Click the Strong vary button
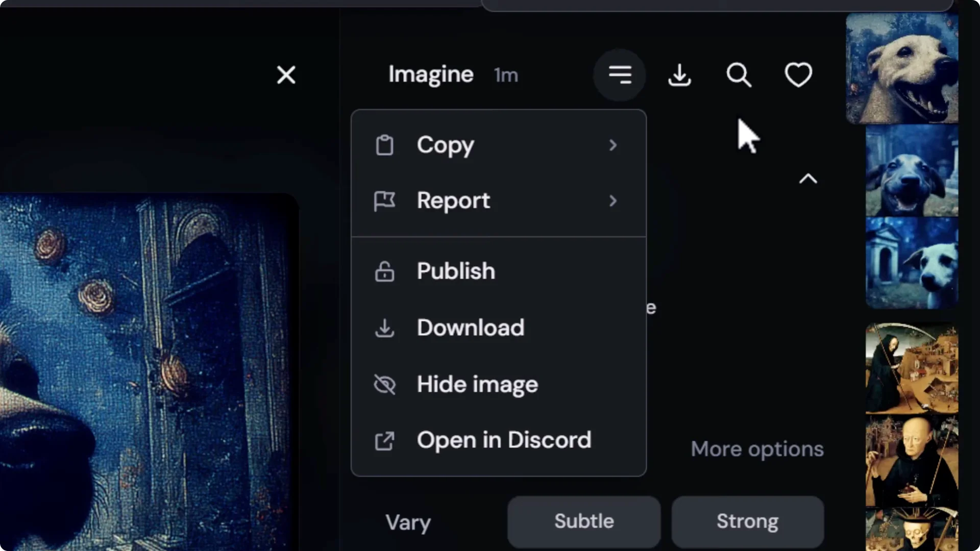 (747, 521)
